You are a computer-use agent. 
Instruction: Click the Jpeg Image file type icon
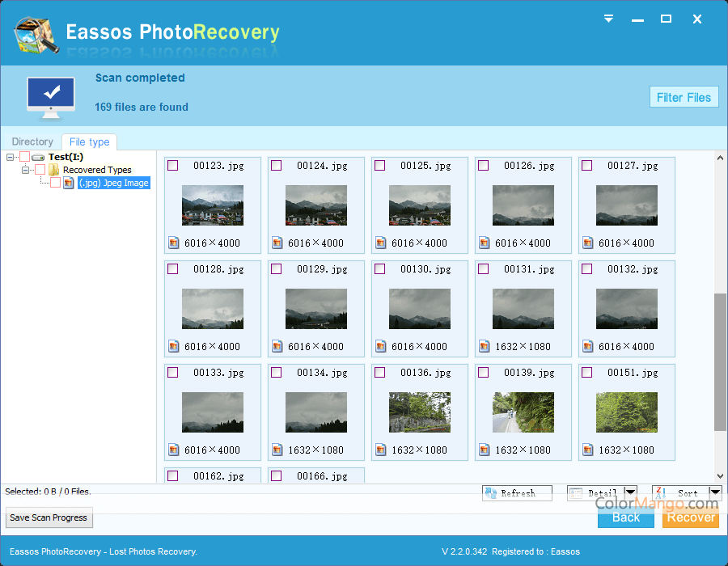click(x=69, y=183)
